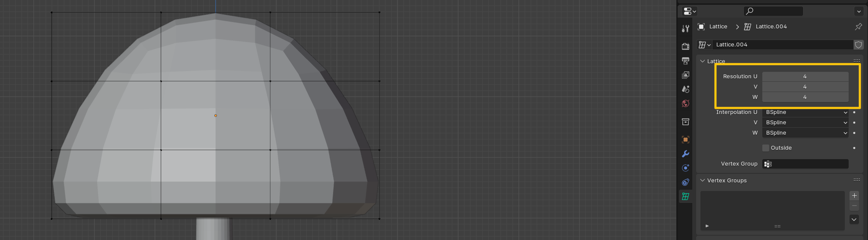Click the Resolution W value field
Image resolution: width=868 pixels, height=240 pixels.
point(805,97)
